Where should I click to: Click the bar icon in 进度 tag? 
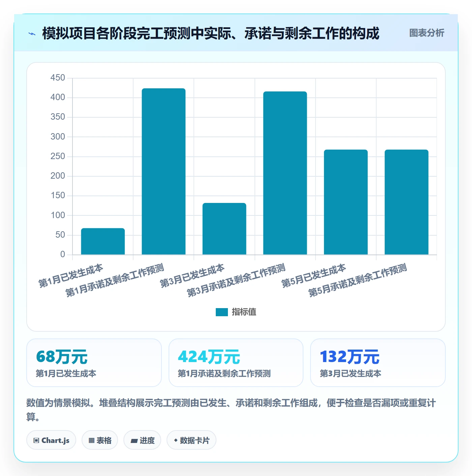pos(134,441)
